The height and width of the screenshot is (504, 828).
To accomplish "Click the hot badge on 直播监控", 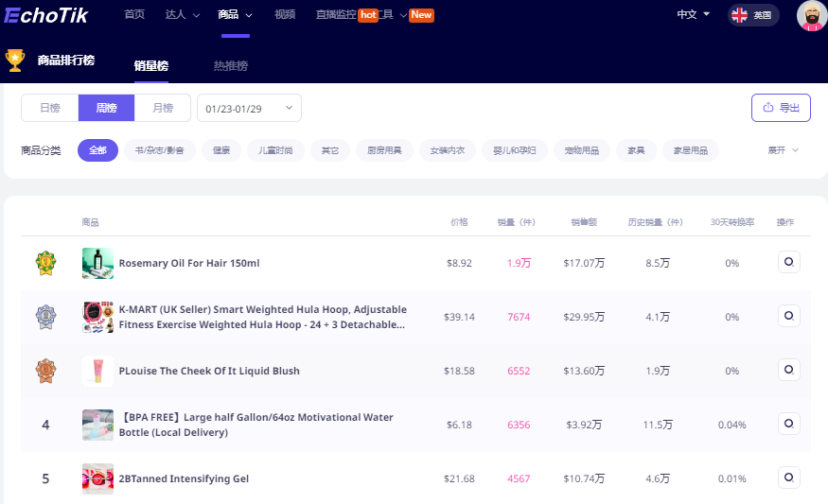I will click(368, 15).
